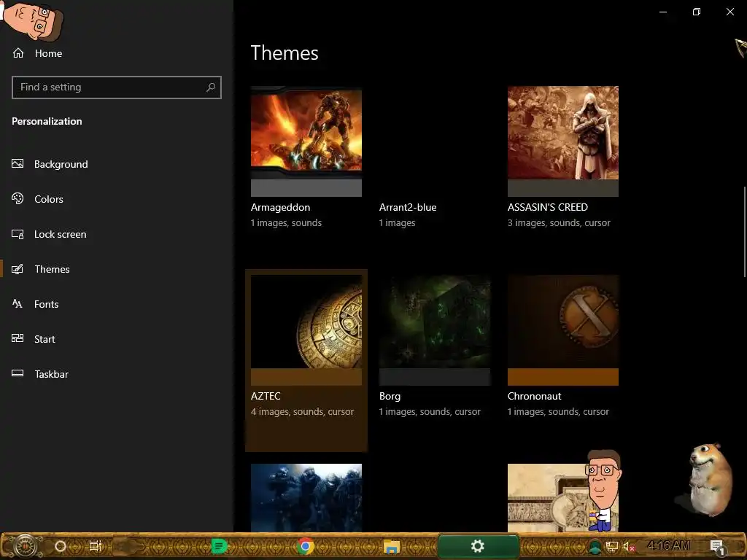
Task: Open Task View on taskbar
Action: (x=96, y=546)
